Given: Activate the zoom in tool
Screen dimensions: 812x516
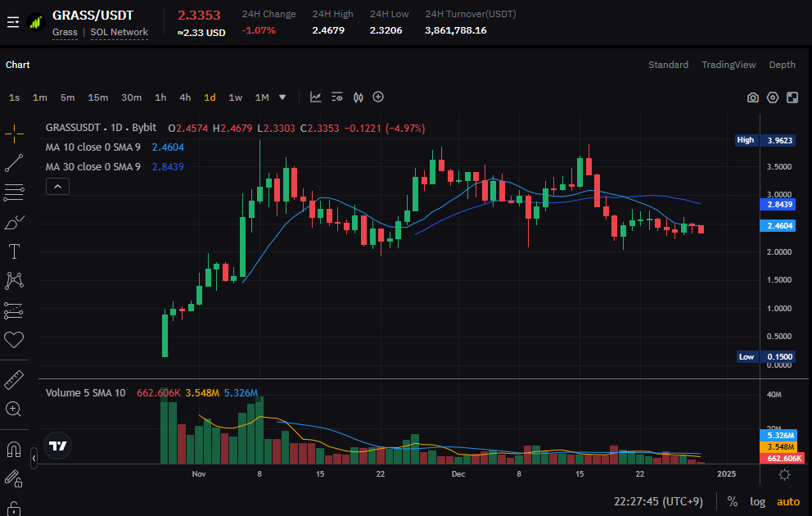Looking at the screenshot, I should click(x=13, y=409).
